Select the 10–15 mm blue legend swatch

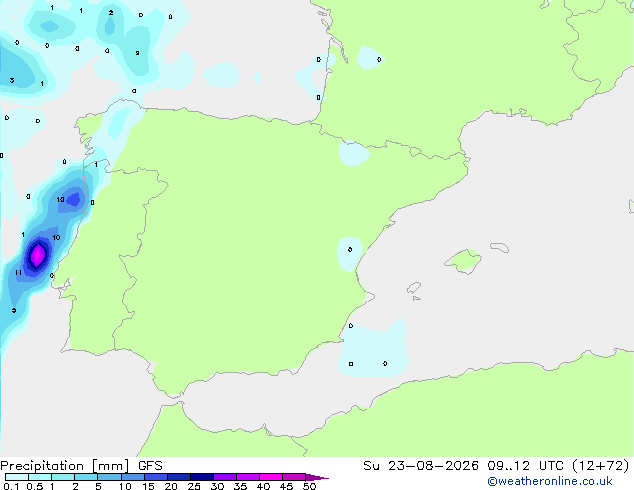point(133,477)
